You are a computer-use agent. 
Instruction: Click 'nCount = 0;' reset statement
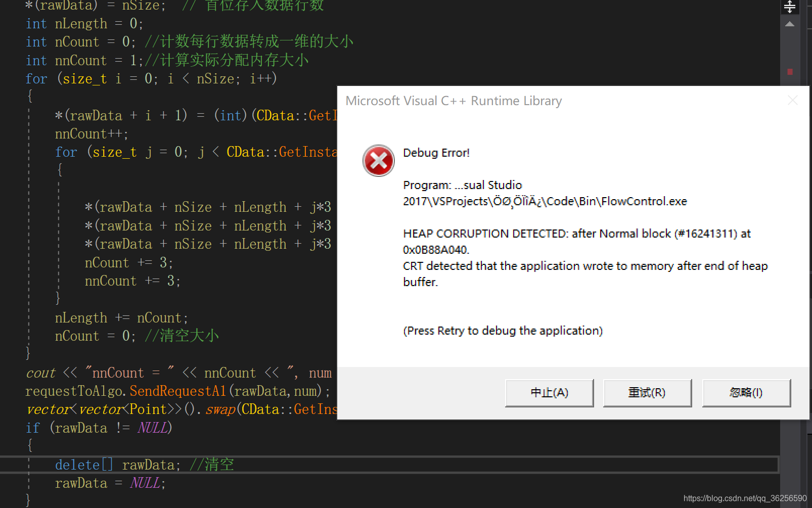95,336
